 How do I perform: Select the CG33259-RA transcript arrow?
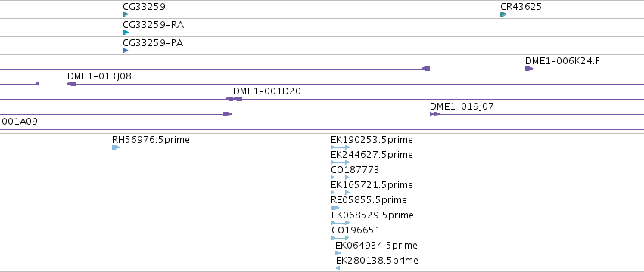126,32
